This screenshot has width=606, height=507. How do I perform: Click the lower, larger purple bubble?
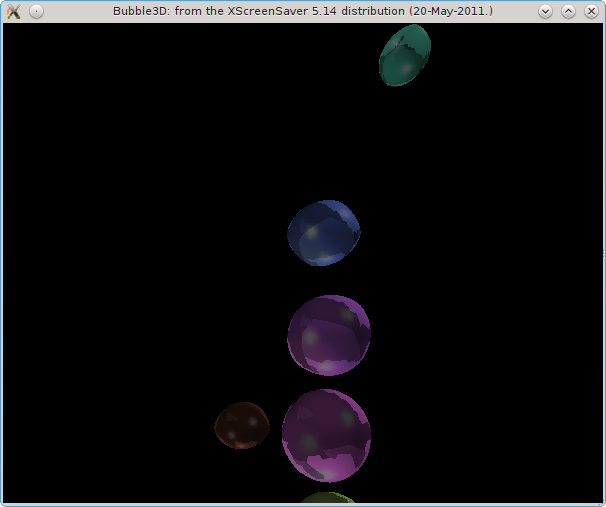326,435
